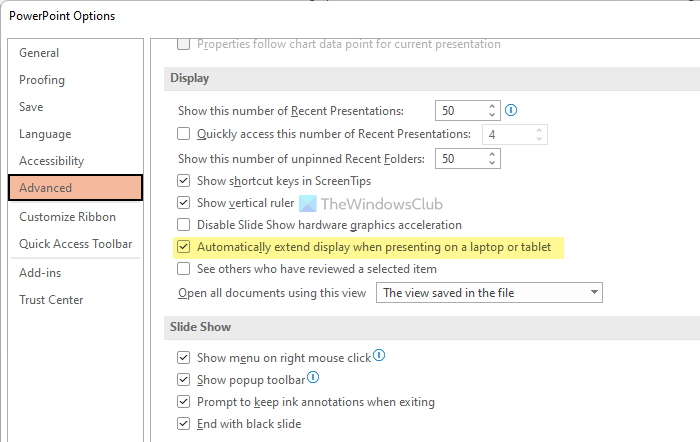The image size is (700, 442).
Task: Switch to Customize Ribbon settings
Action: coord(67,217)
